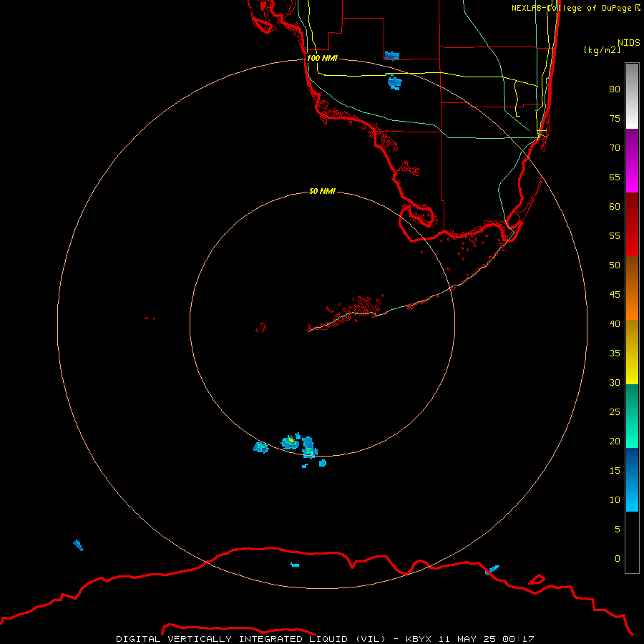Click the tiny cyan echo just south of the Cuban coast
The image size is (644, 644).
coord(295,565)
